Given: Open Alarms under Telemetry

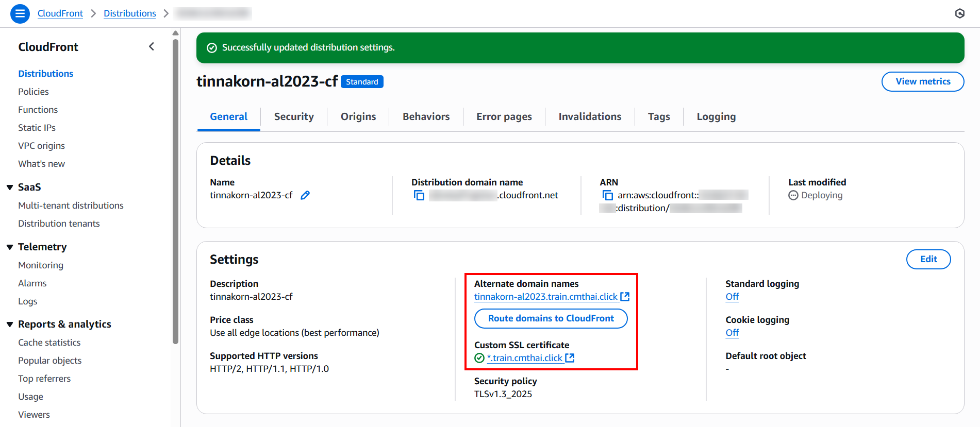Looking at the screenshot, I should (32, 283).
